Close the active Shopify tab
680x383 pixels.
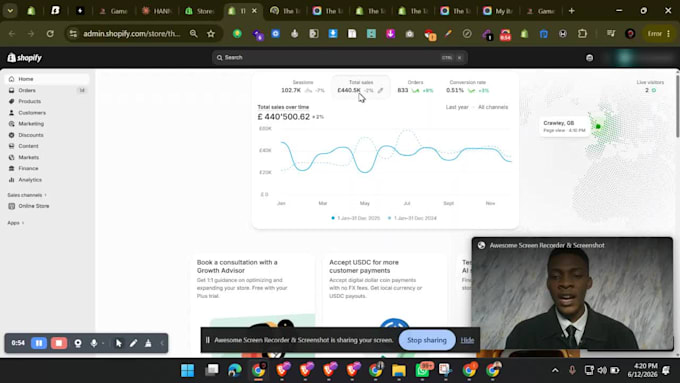point(255,11)
